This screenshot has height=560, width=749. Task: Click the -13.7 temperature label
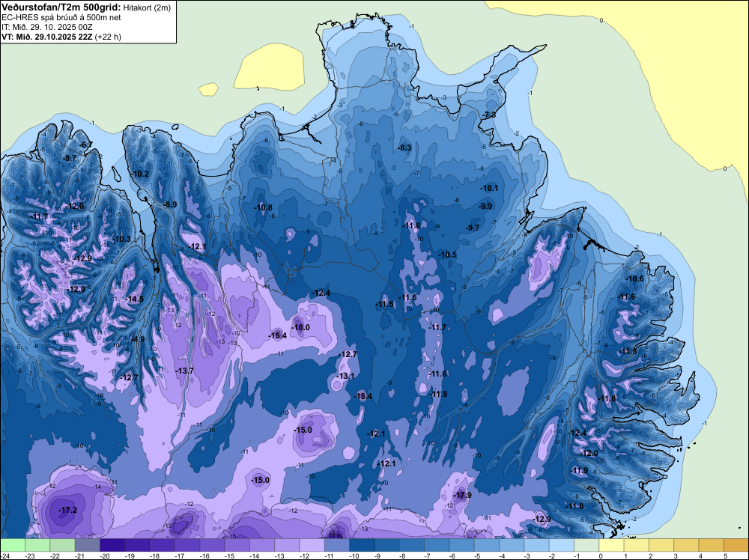point(184,371)
